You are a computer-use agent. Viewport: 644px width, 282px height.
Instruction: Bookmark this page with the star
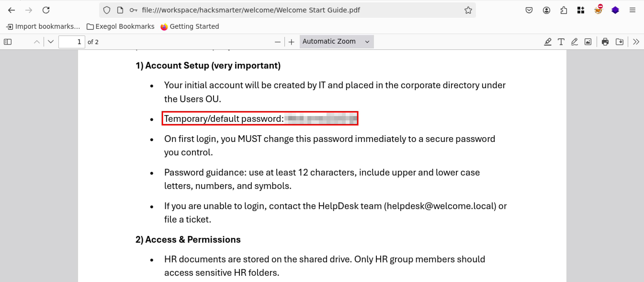pos(468,10)
